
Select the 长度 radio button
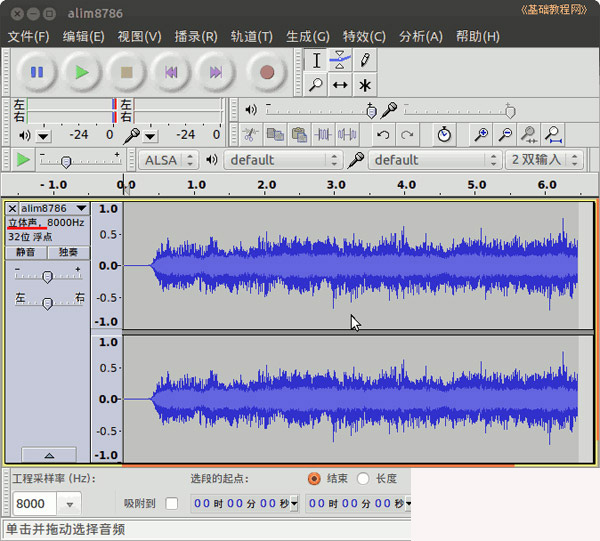coord(363,479)
